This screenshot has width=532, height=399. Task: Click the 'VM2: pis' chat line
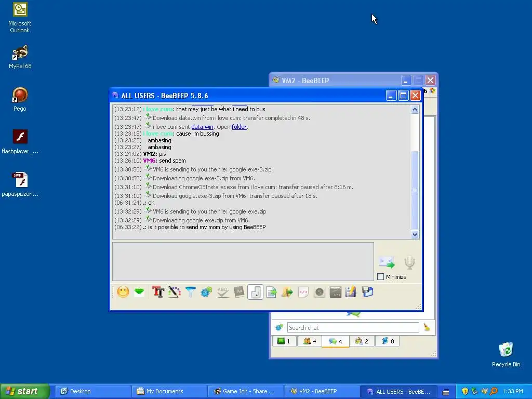pos(140,154)
